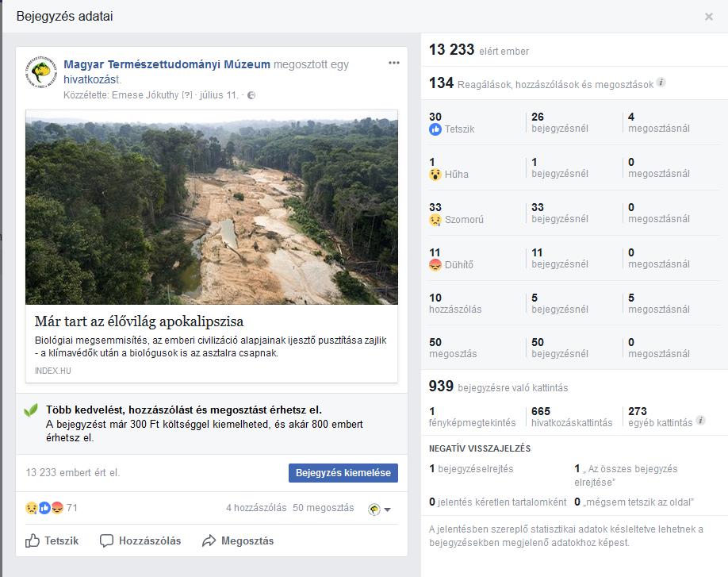Click the angry reaction icon beside count 71

(x=56, y=508)
